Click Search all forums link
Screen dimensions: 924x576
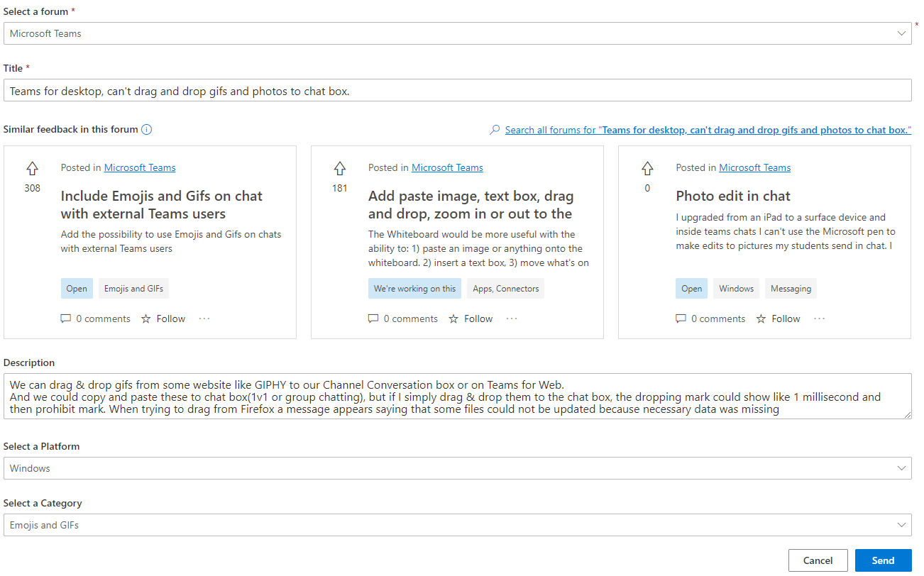pyautogui.click(x=708, y=130)
